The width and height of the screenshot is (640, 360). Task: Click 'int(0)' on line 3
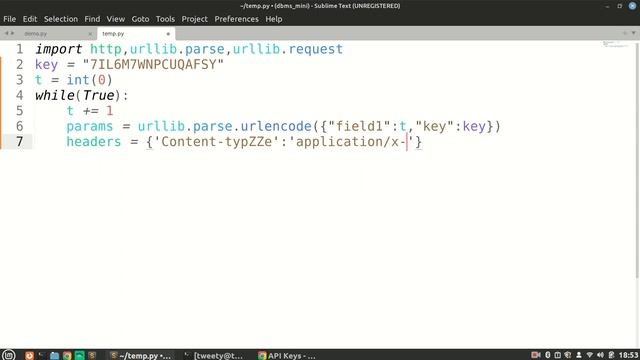(x=89, y=80)
